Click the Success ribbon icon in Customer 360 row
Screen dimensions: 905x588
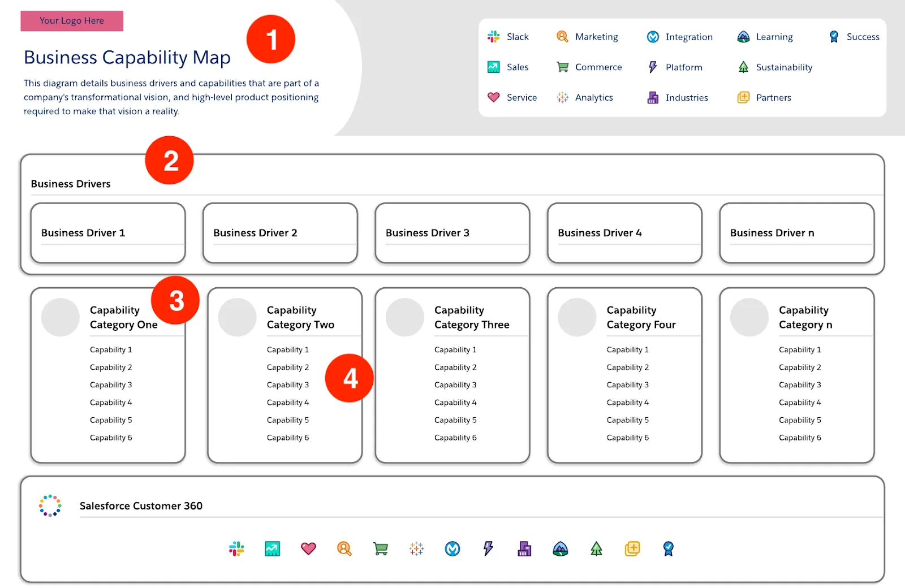[669, 548]
